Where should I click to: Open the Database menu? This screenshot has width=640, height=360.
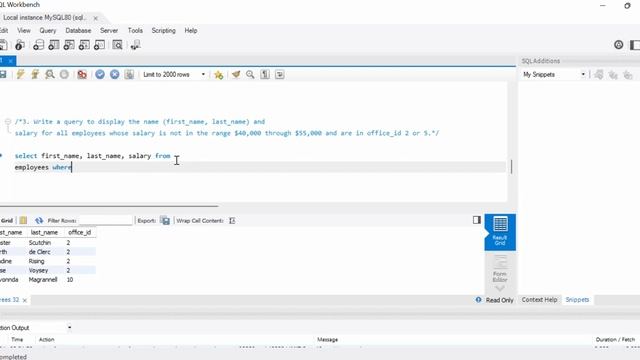click(x=78, y=31)
